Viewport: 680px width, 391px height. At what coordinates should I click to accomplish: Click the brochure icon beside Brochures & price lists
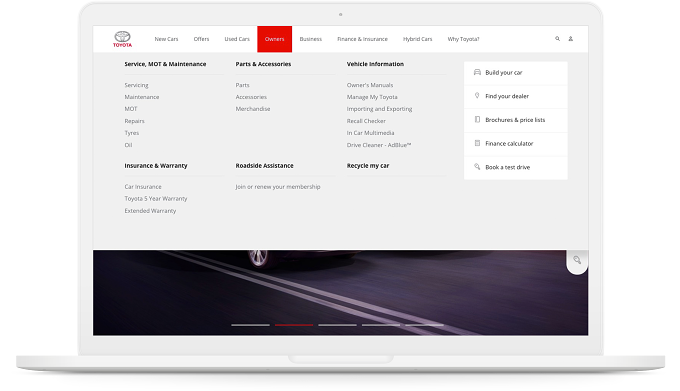point(477,119)
